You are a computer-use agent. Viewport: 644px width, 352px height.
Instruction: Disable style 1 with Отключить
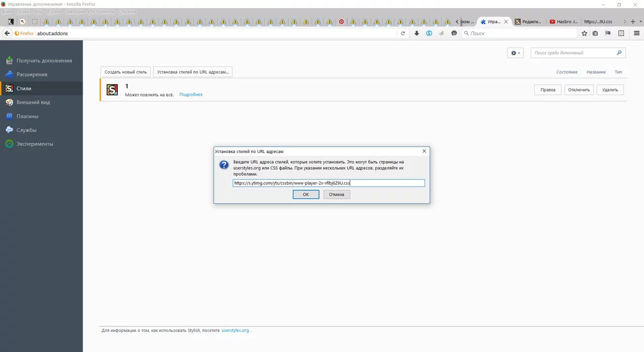pyautogui.click(x=579, y=89)
